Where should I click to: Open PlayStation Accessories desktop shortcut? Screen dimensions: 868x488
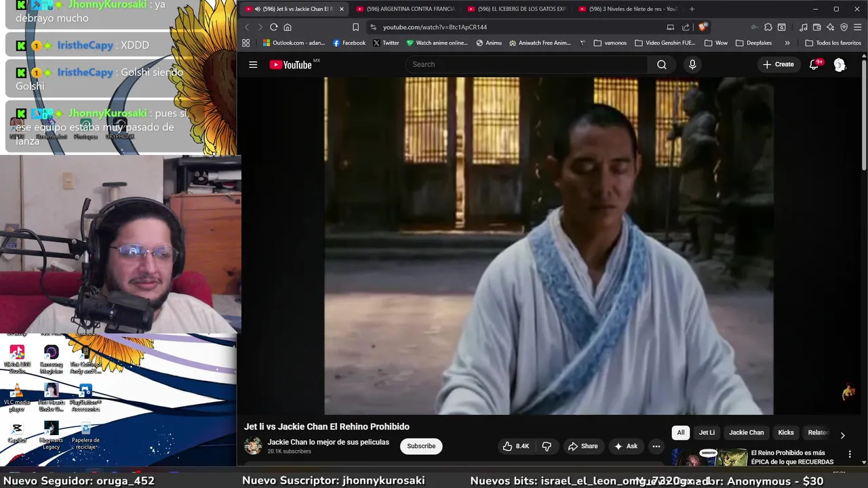click(85, 398)
